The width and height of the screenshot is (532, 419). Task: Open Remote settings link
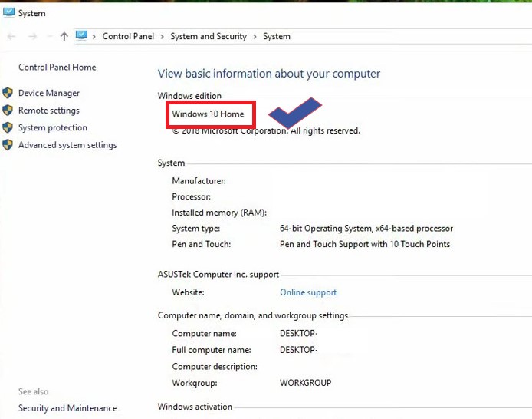click(x=49, y=111)
